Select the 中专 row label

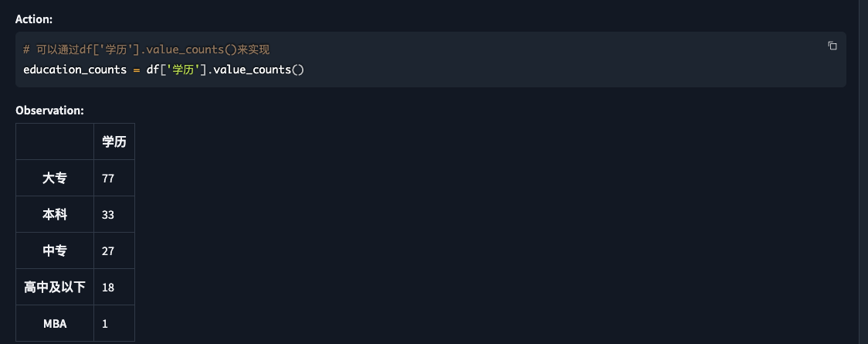click(55, 251)
